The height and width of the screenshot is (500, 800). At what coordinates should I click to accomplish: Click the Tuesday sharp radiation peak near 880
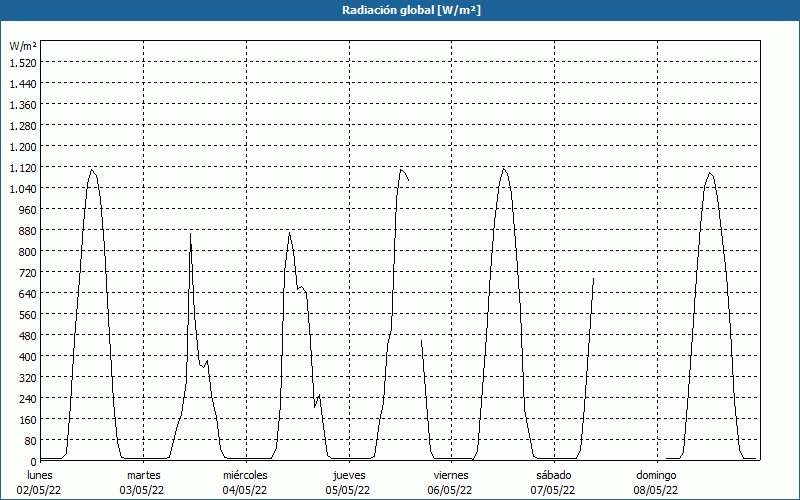point(190,234)
